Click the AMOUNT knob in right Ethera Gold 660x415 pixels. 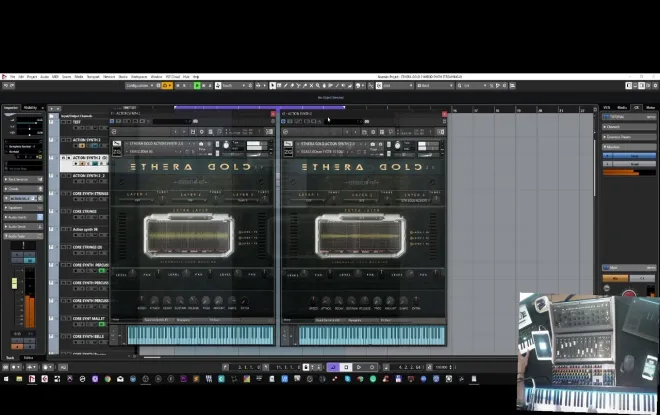tap(390, 301)
